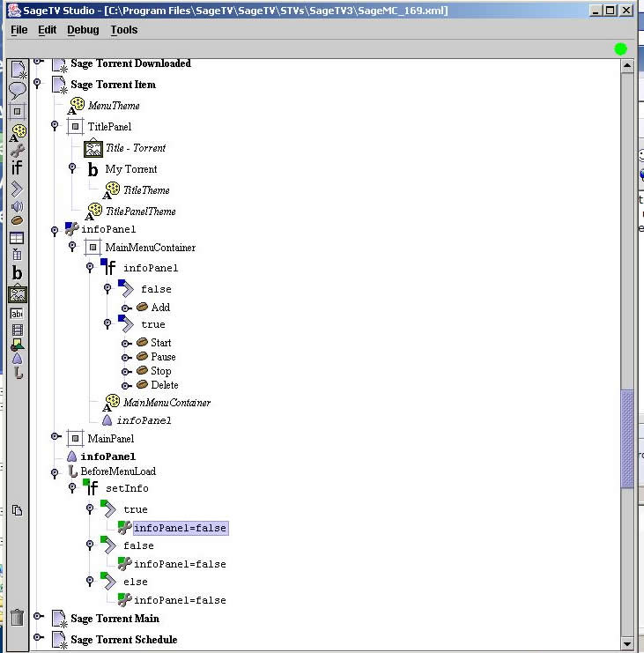This screenshot has width=644, height=653.
Task: Select the film-strip Video tool in sidebar
Action: pos(17,330)
